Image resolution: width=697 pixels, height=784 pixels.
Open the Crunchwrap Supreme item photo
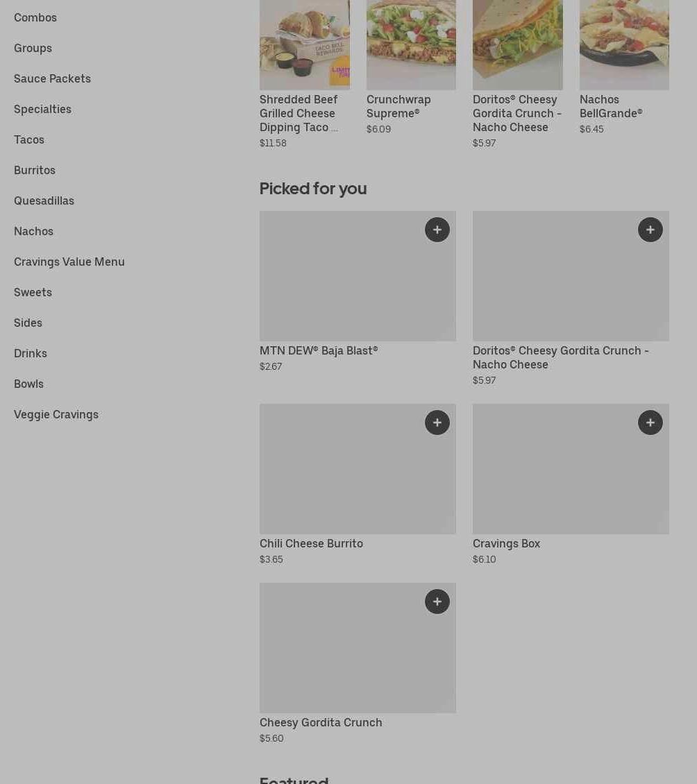click(411, 45)
